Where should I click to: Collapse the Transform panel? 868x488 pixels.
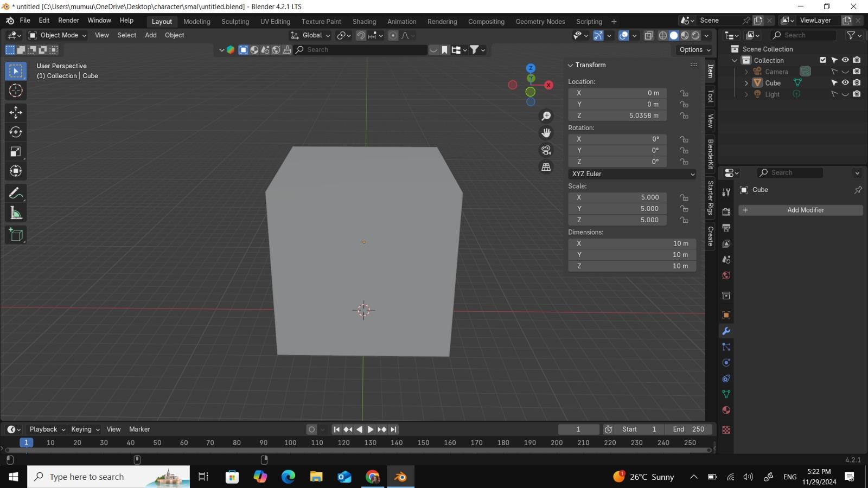pos(570,65)
